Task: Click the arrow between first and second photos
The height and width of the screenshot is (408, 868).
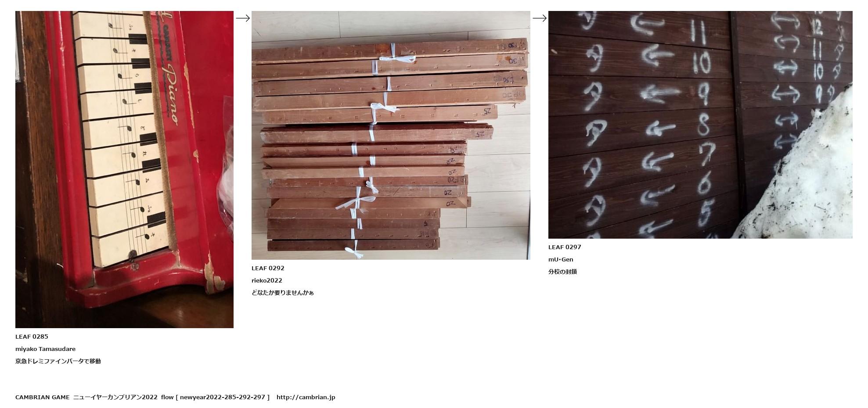Action: pos(243,18)
